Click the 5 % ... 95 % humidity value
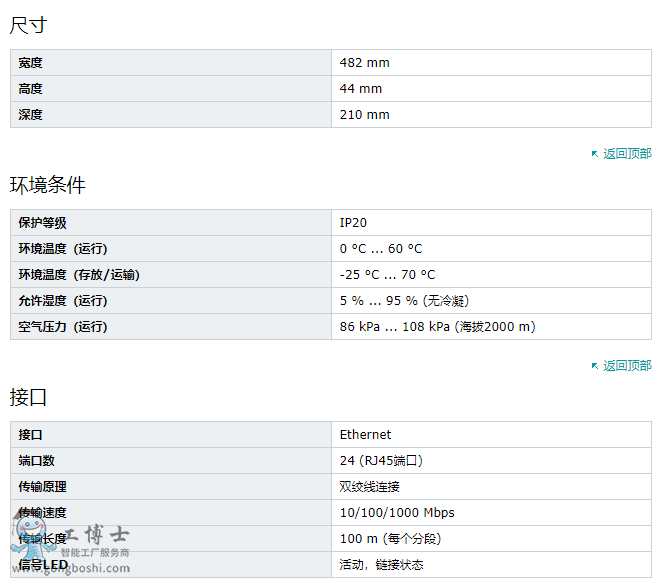666x588 pixels. [x=404, y=301]
